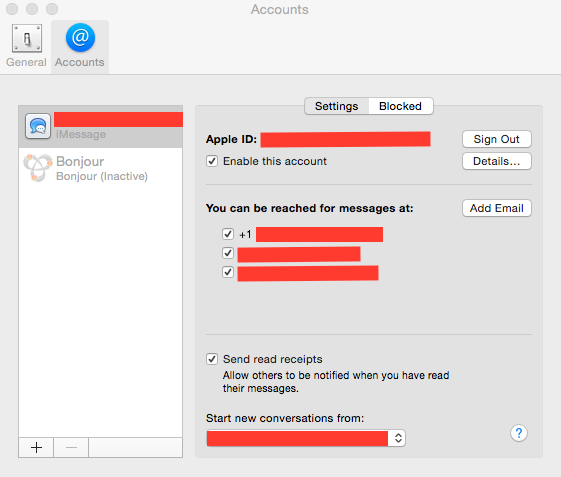The image size is (561, 477).
Task: Open help with the question mark button
Action: tap(519, 433)
